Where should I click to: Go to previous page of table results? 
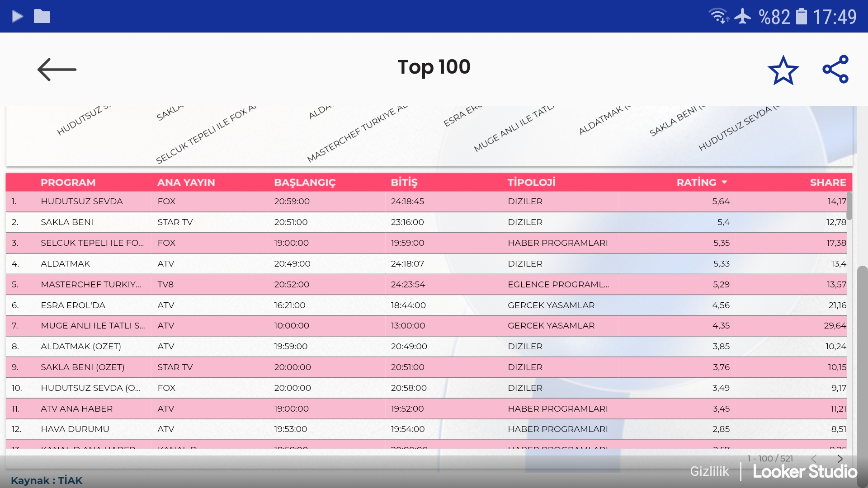814,459
